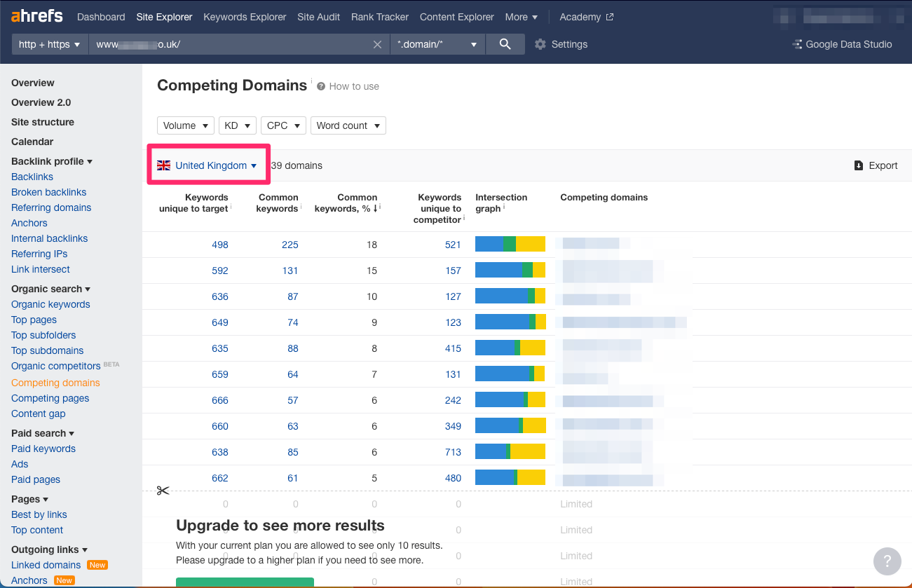Click the Ahrefs logo

click(37, 16)
